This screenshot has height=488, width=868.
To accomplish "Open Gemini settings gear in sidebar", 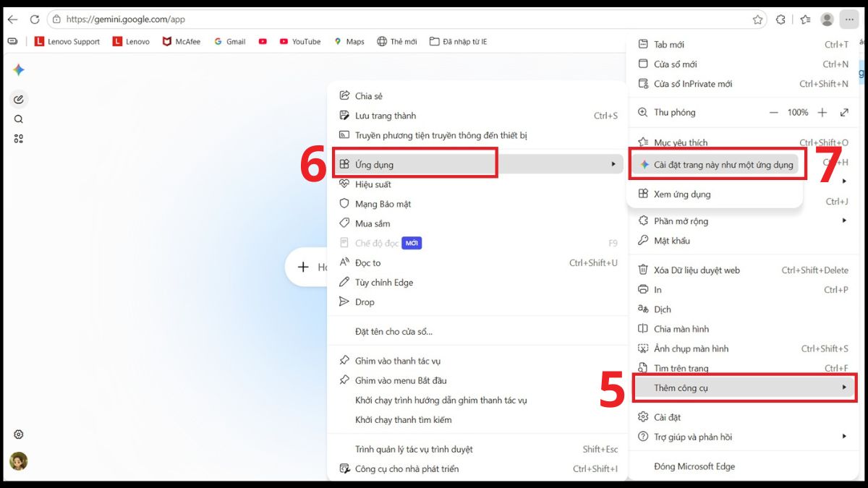I will [19, 435].
